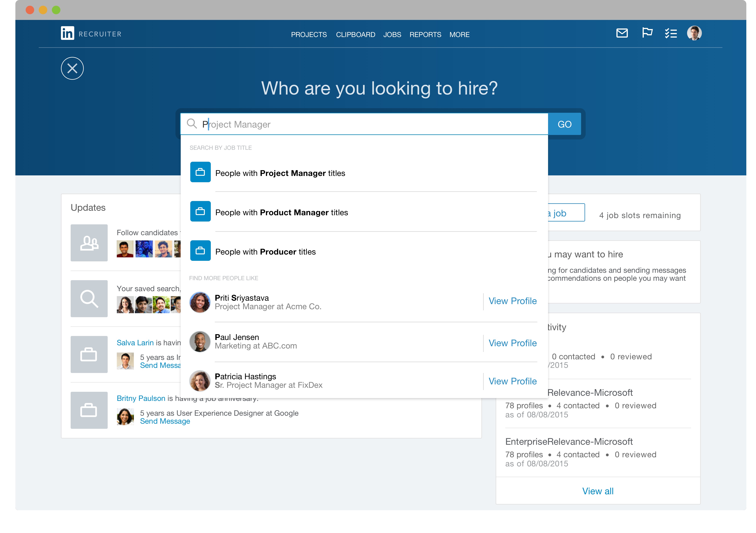This screenshot has width=756, height=533.
Task: Open the CLIPBOARD menu
Action: 356,35
